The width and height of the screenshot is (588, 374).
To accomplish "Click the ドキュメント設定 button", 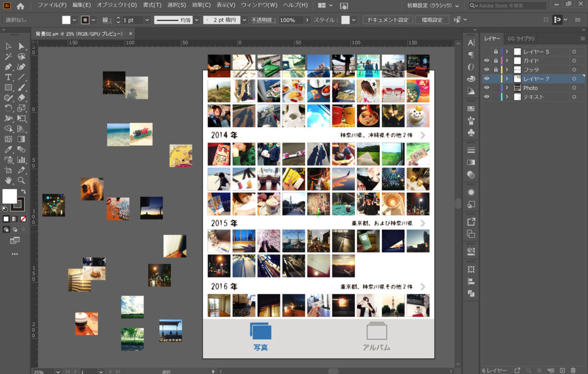I will (387, 20).
